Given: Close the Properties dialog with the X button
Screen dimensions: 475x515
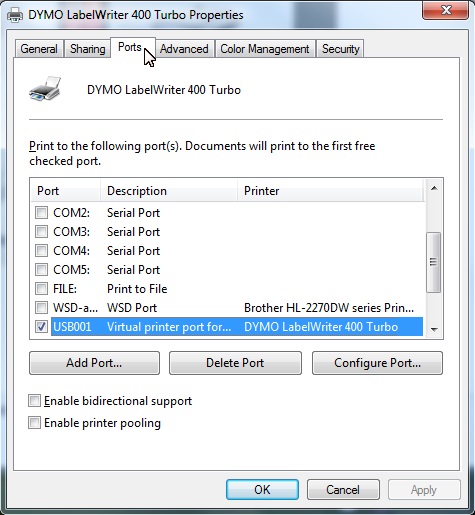Looking at the screenshot, I should click(x=445, y=11).
